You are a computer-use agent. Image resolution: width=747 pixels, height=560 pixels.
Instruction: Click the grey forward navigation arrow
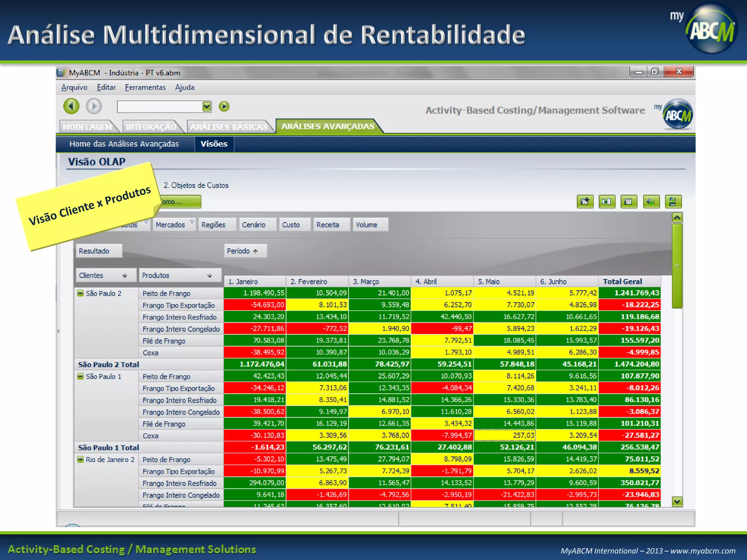point(94,106)
